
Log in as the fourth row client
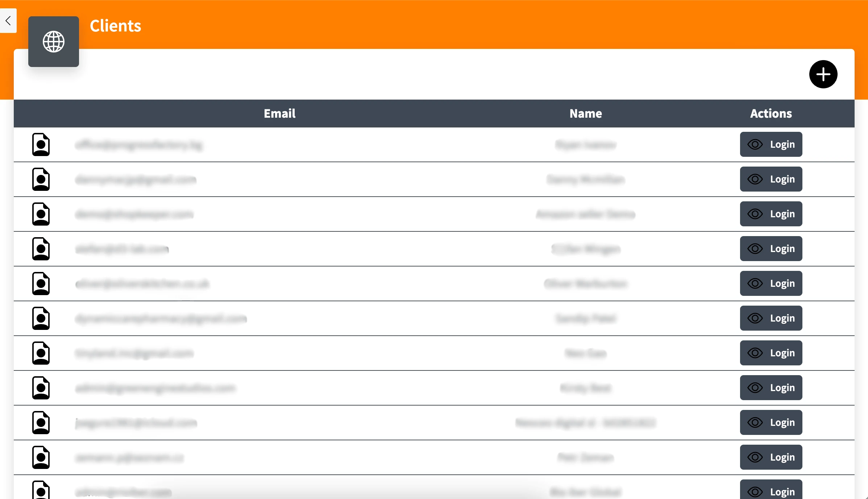(x=771, y=248)
